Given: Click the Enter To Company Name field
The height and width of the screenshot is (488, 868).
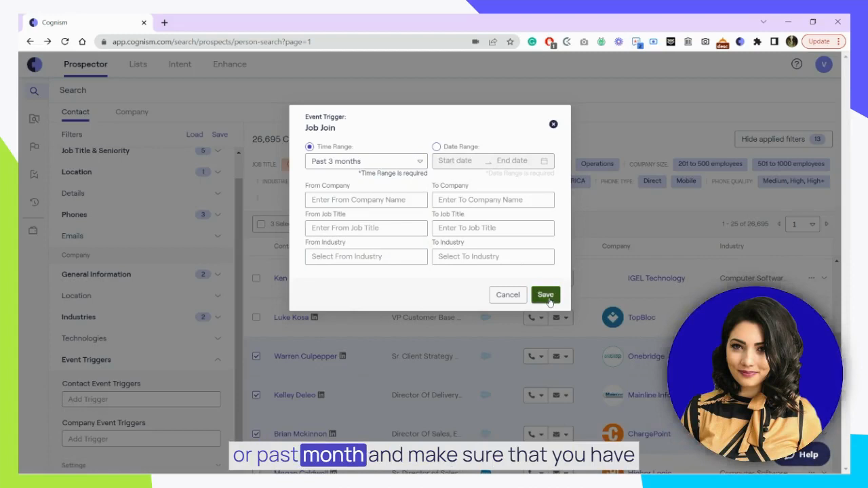Looking at the screenshot, I should pos(493,200).
